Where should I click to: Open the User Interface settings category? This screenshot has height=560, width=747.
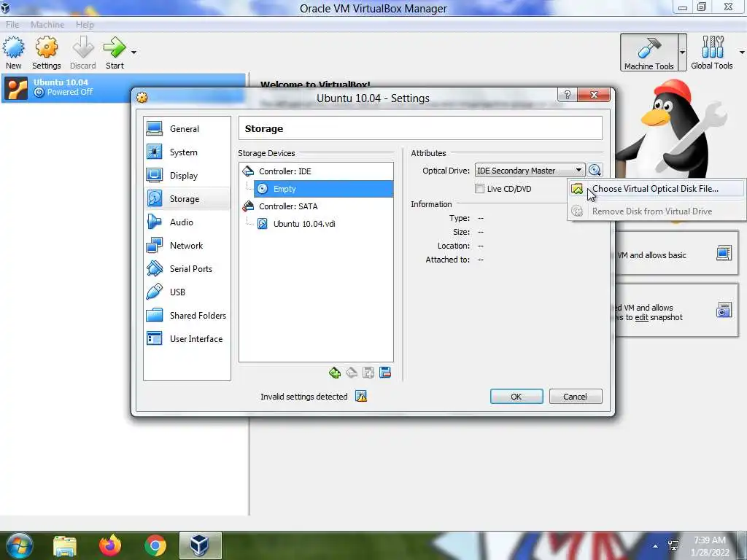[186, 338]
